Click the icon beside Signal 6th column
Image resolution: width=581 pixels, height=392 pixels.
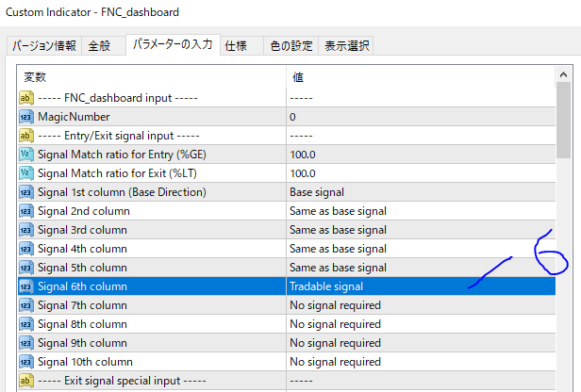click(x=26, y=286)
